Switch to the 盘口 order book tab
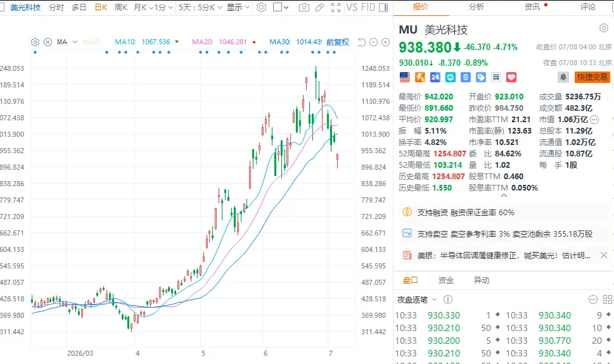 click(x=411, y=280)
